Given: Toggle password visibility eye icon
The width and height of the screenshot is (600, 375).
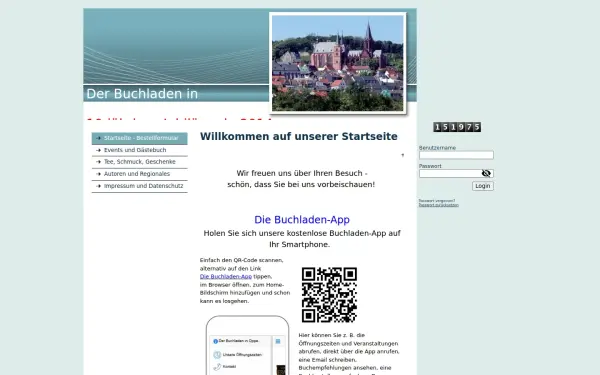Looking at the screenshot, I should tap(486, 173).
